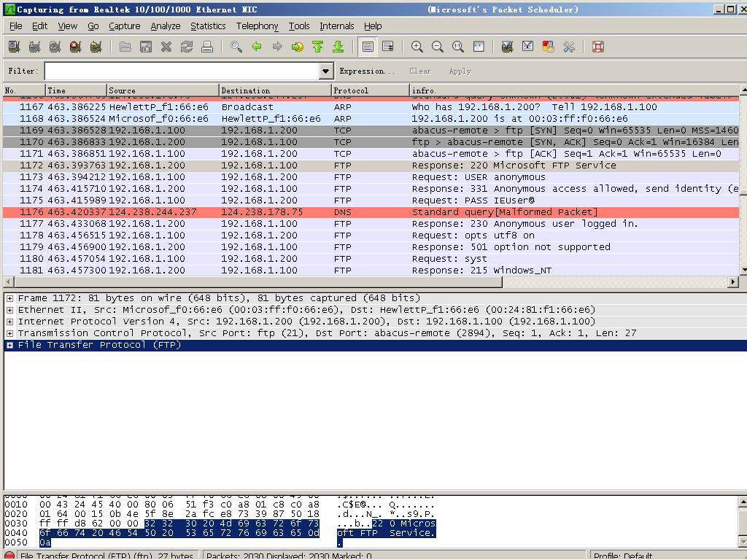Expand File Transfer Protocol (FTP) node
Screen dimensions: 747x560
click(9, 345)
